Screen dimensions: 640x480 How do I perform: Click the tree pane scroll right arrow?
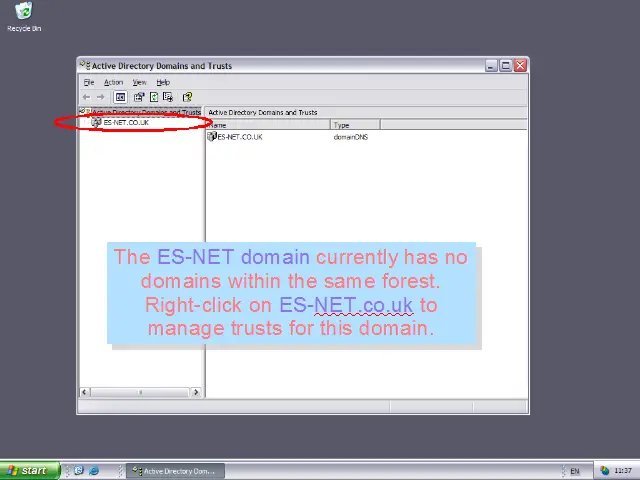click(196, 392)
